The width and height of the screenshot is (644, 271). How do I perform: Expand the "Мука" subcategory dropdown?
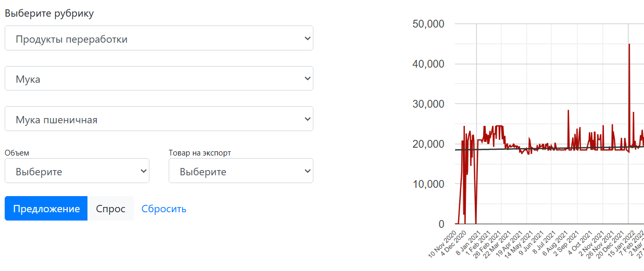click(159, 79)
